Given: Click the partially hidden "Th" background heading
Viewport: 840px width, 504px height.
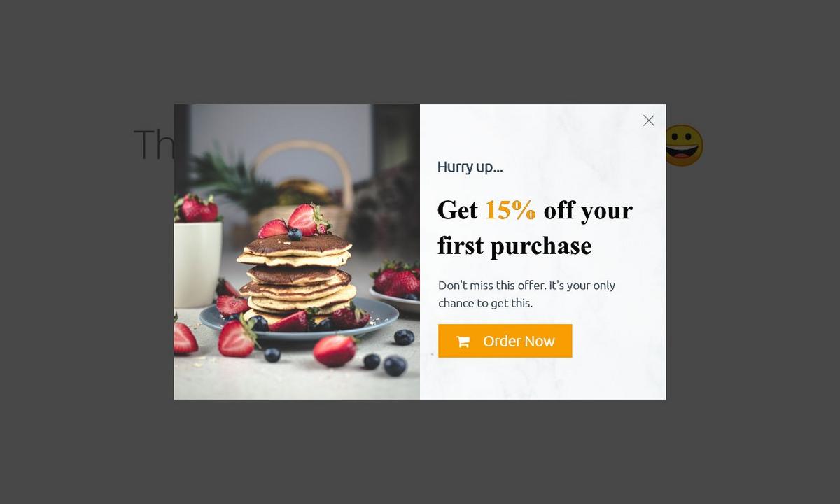Looking at the screenshot, I should click(x=154, y=144).
